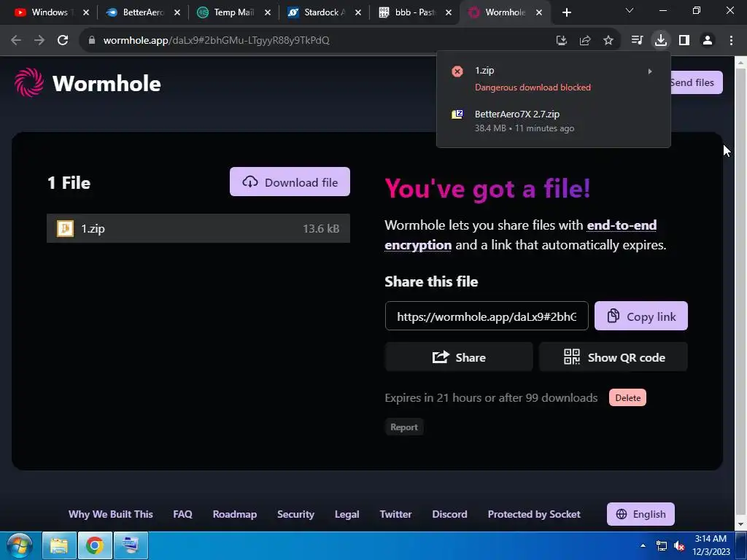747x560 pixels.
Task: Switch to the Temp Mail tab
Action: (x=233, y=12)
